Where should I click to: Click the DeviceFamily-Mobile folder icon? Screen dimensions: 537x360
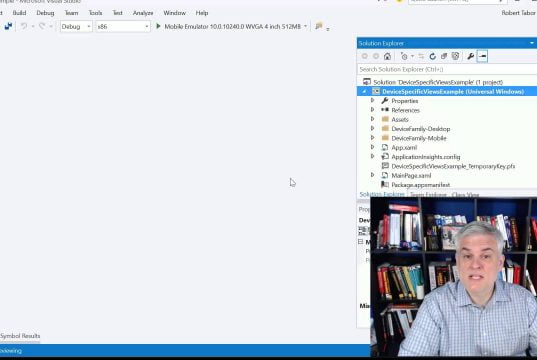(385, 138)
